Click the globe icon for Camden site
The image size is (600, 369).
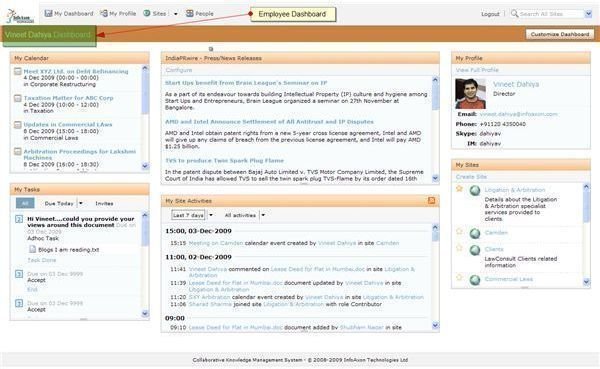(x=475, y=233)
